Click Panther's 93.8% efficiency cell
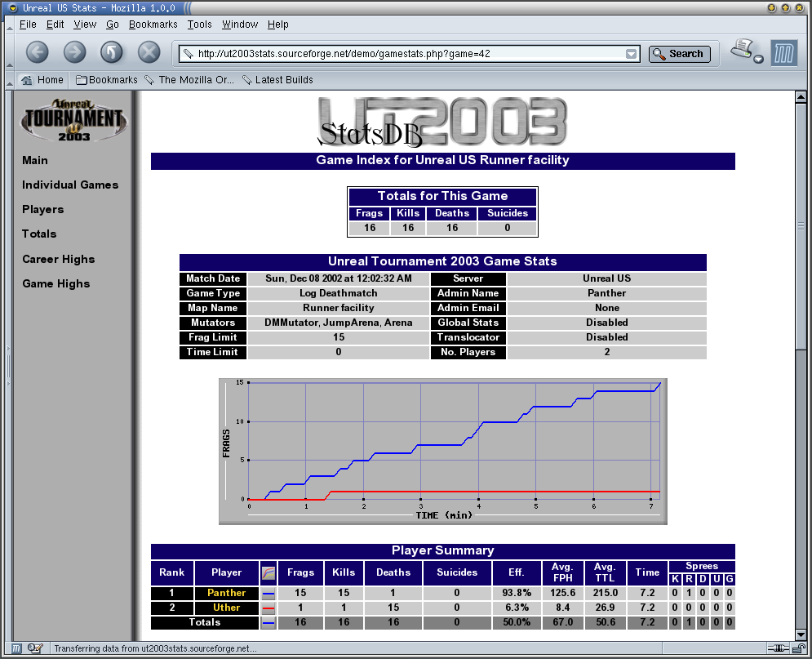 click(x=517, y=593)
